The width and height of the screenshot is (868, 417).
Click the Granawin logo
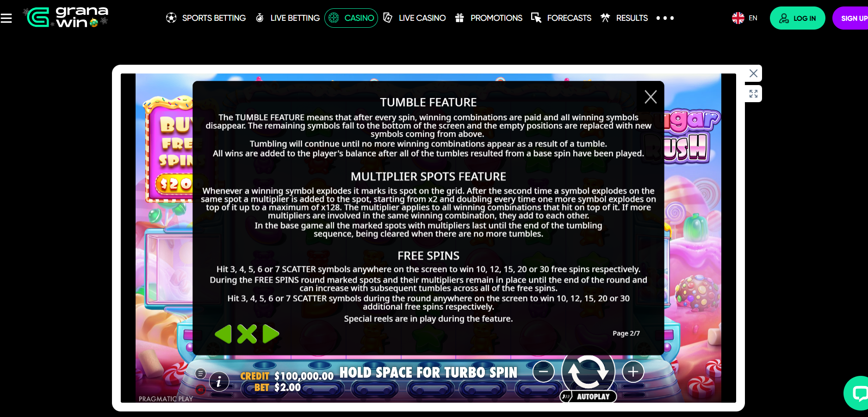tap(66, 17)
